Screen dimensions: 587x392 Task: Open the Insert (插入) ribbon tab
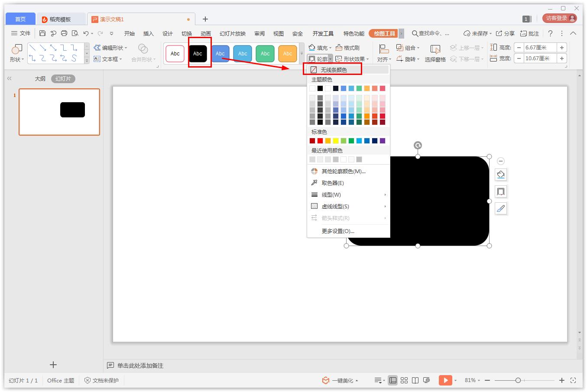click(x=148, y=33)
